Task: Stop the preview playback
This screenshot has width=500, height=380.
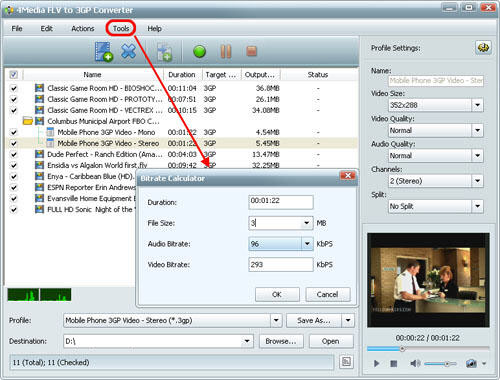Action: (394, 363)
